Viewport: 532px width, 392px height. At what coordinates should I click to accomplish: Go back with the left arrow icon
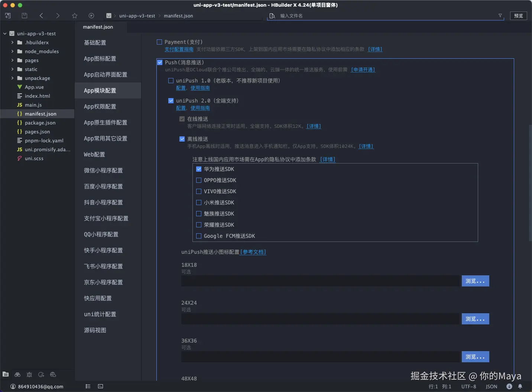click(41, 16)
